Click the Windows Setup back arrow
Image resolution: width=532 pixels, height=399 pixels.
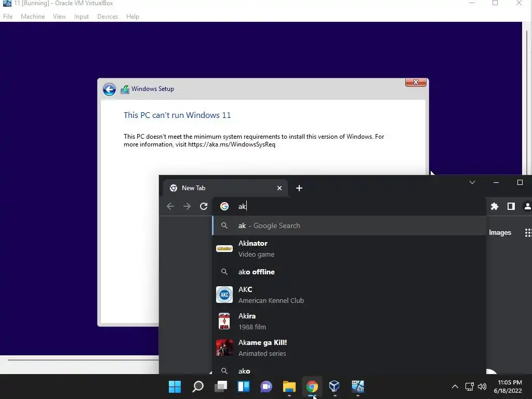(x=109, y=89)
